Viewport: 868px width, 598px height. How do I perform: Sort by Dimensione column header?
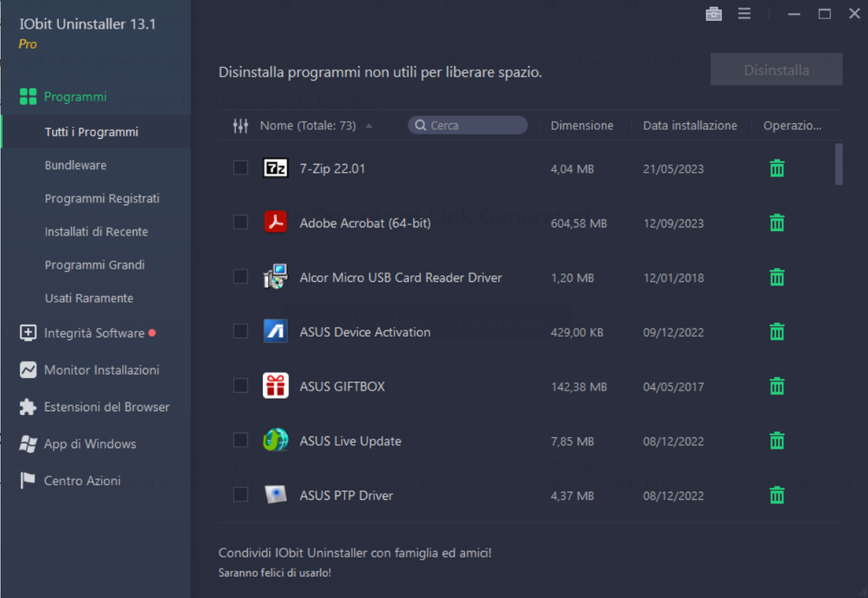pyautogui.click(x=582, y=126)
